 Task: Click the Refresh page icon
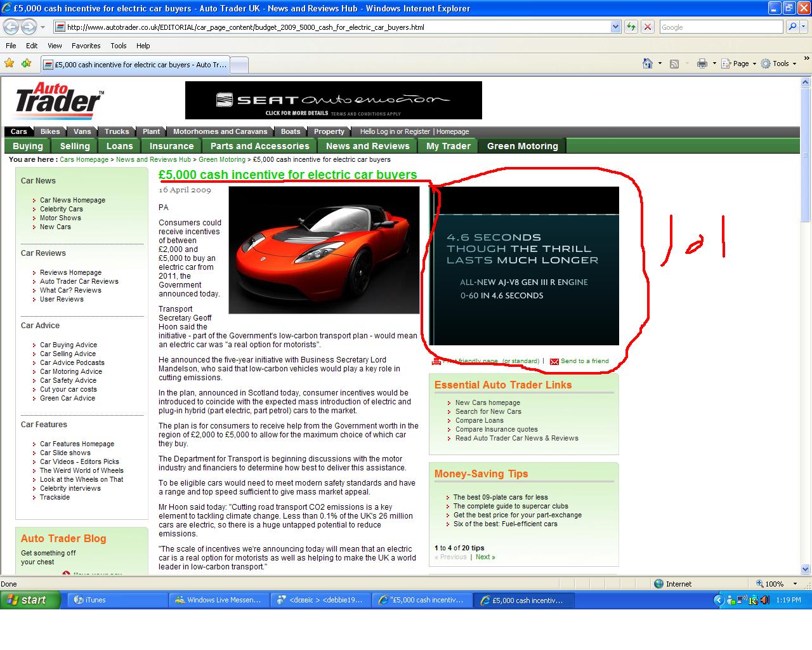[631, 27]
